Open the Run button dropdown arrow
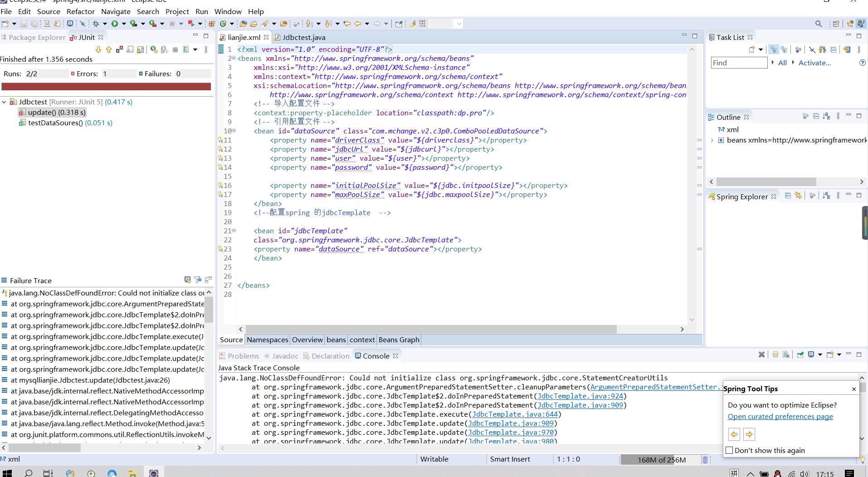Viewport: 868px width, 477px height. point(123,24)
